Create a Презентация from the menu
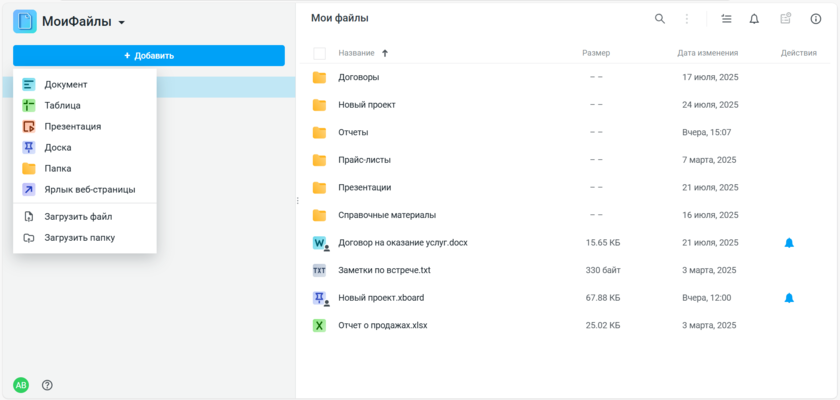Screen dimensions: 840x400 pos(72,127)
